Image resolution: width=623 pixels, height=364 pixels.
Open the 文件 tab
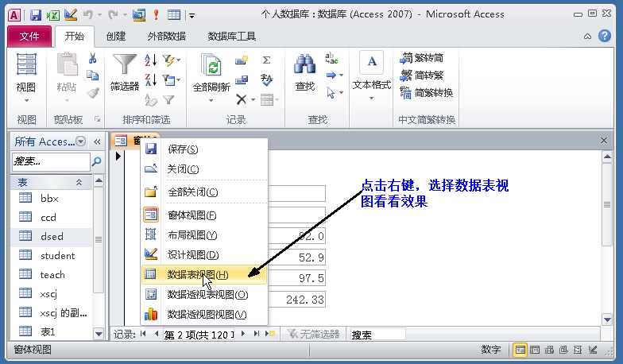click(x=29, y=37)
